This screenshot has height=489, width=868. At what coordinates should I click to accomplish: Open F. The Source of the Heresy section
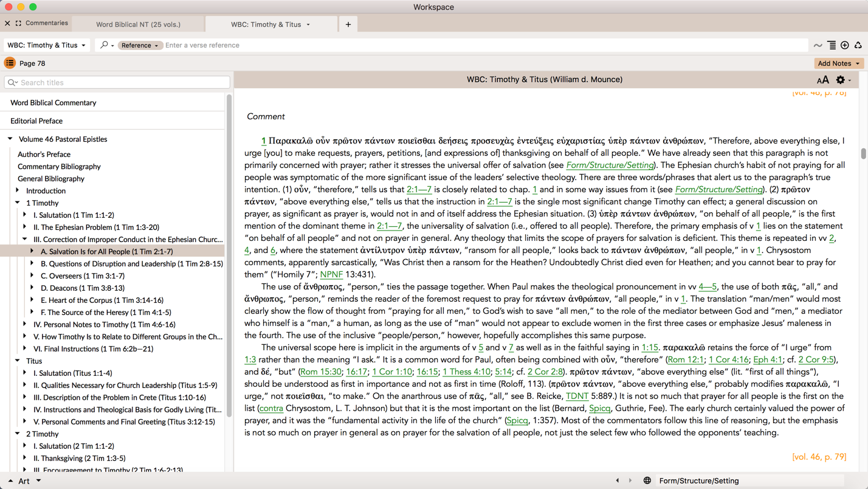pos(106,313)
